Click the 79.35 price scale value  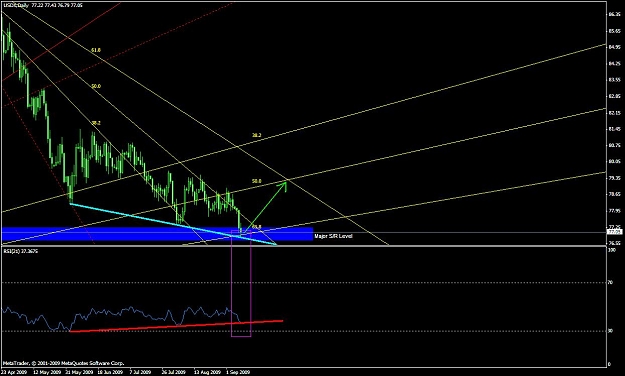[614, 178]
